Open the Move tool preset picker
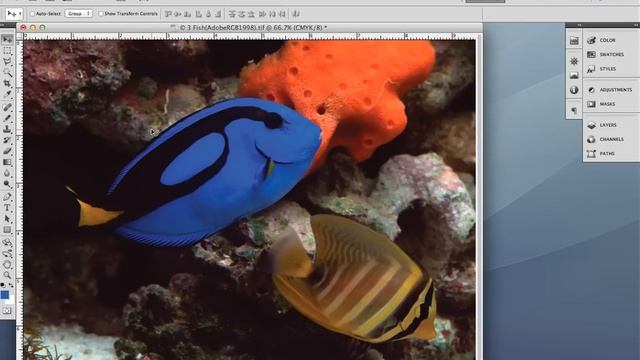The height and width of the screenshot is (360, 640). click(x=14, y=14)
